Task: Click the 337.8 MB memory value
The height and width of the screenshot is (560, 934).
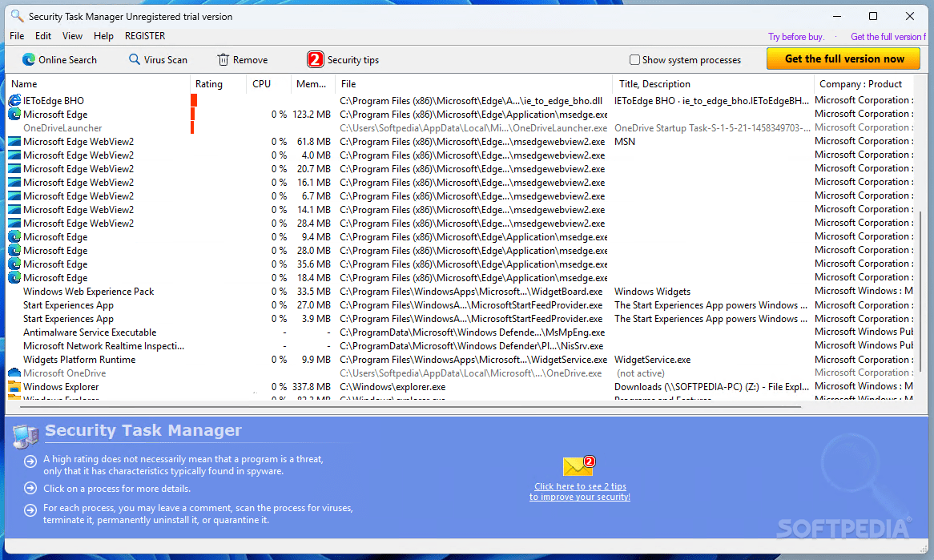Action: pyautogui.click(x=311, y=387)
